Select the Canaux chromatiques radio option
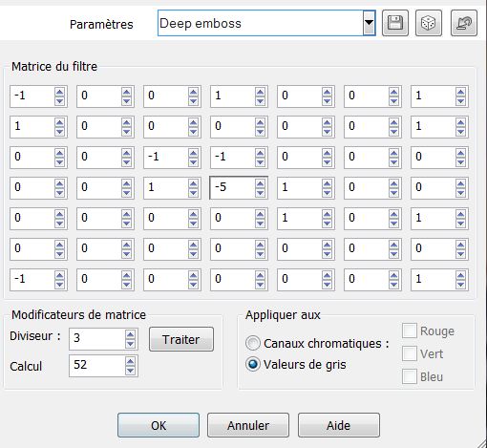Screen dimensions: 487x448 [253, 343]
